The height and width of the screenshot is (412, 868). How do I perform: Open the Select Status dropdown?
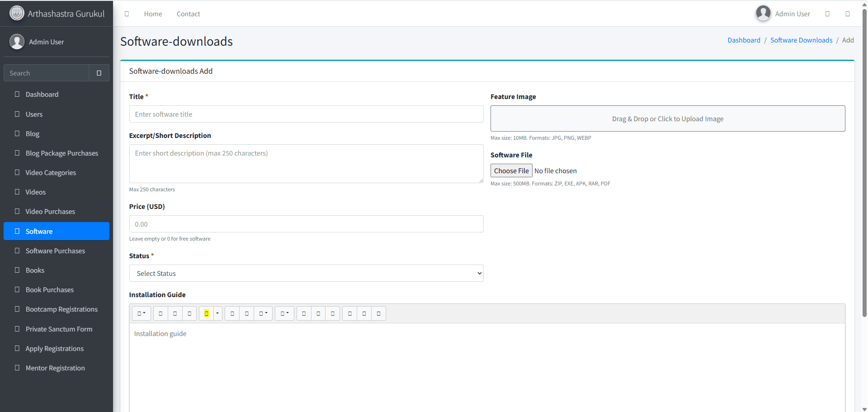[307, 273]
